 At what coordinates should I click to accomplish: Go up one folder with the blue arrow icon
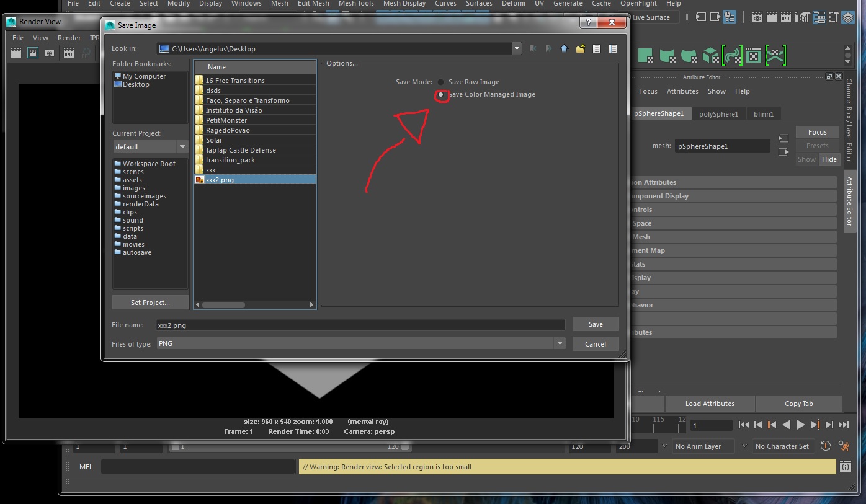(564, 49)
